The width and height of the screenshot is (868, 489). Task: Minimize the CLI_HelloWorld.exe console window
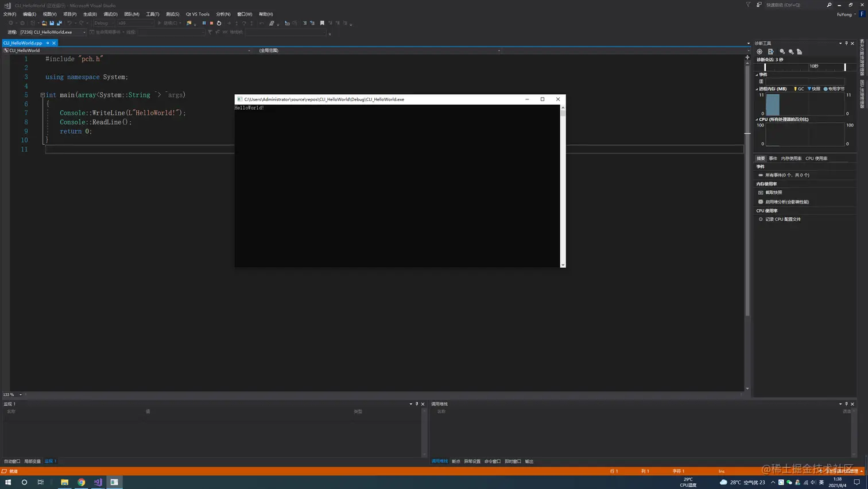[527, 99]
